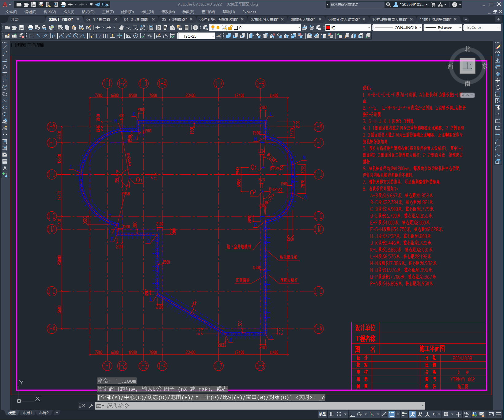Toggle polar tracking in status bar
This screenshot has width=504, height=420.
(x=359, y=414)
